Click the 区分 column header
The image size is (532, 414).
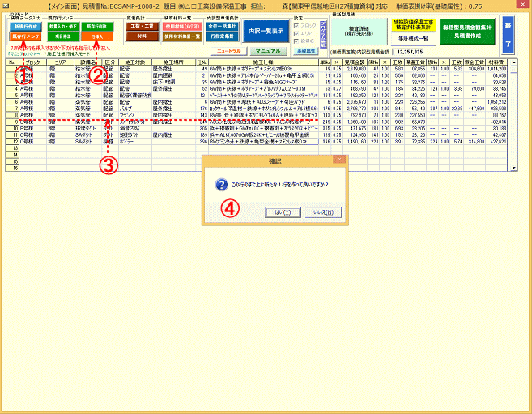pyautogui.click(x=110, y=62)
